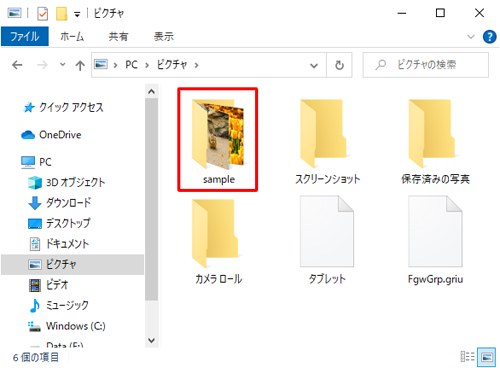Screen dimensions: 500x368
Task: Select PC in the navigation pane
Action: (x=36, y=162)
